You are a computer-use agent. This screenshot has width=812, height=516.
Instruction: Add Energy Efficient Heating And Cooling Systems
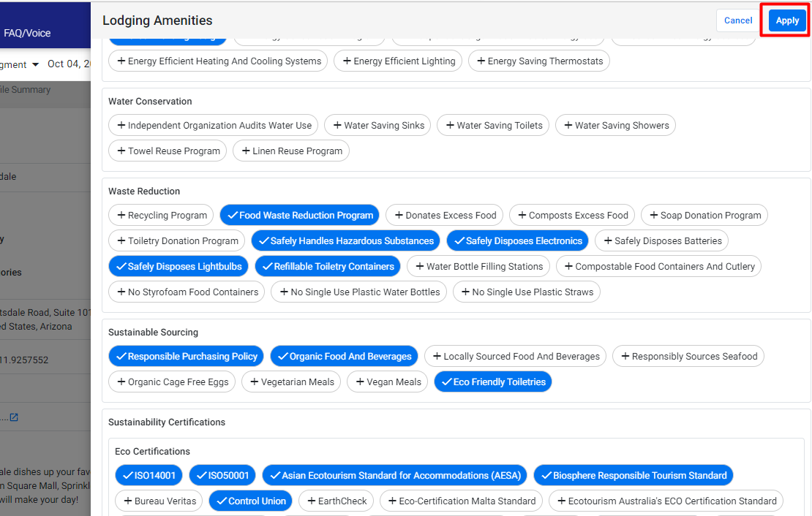tap(218, 61)
